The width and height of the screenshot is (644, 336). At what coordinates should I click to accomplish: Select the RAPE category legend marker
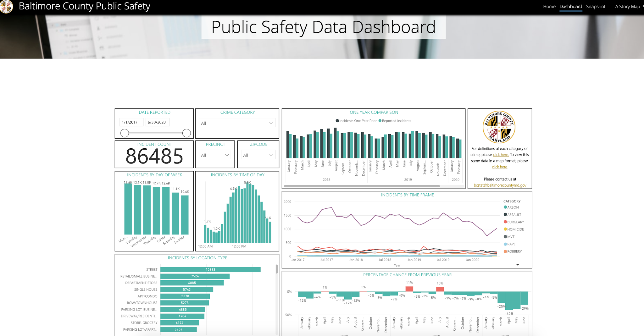tap(506, 244)
